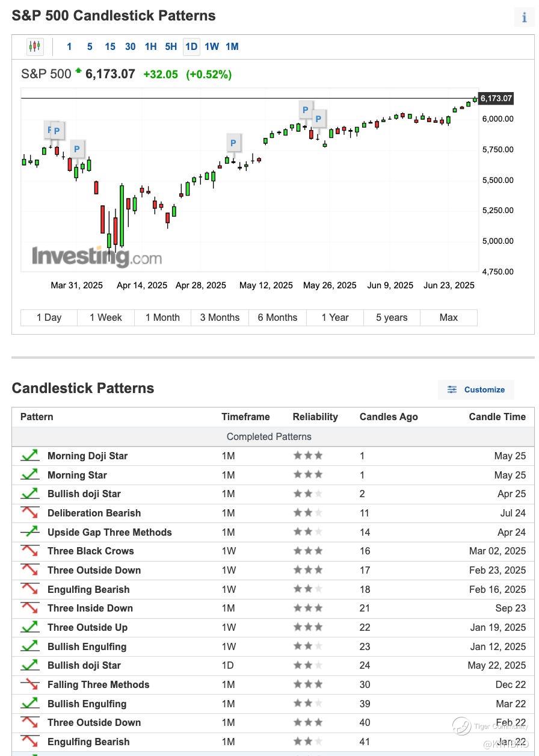Click the Feb 16, 2025 candle time
539x756 pixels.
pos(498,589)
